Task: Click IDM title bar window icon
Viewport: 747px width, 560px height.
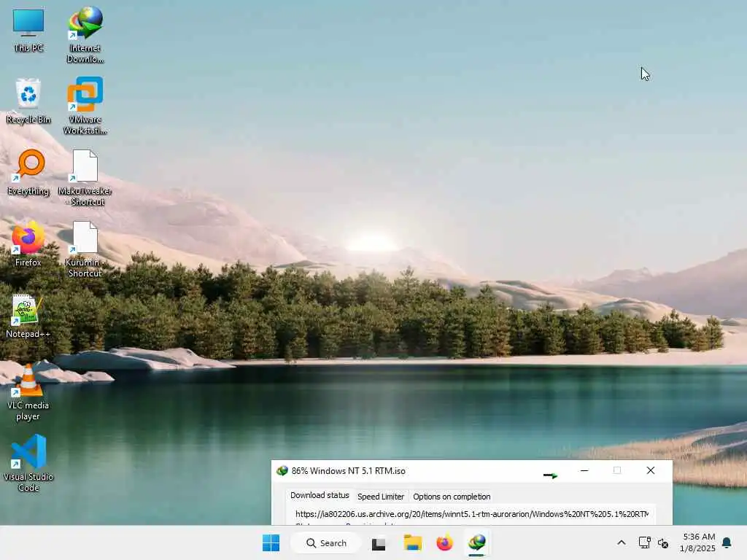Action: pos(282,471)
